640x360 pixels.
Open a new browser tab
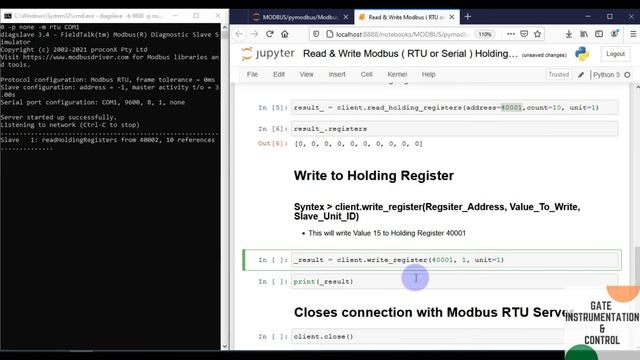tap(468, 17)
